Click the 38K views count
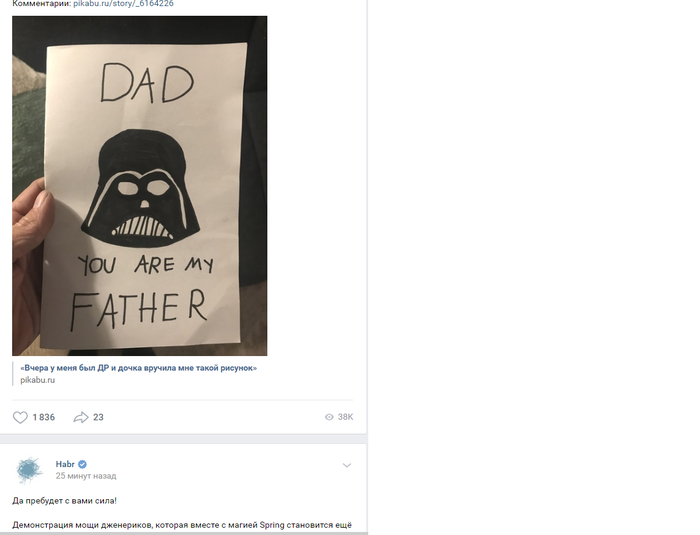 (345, 417)
